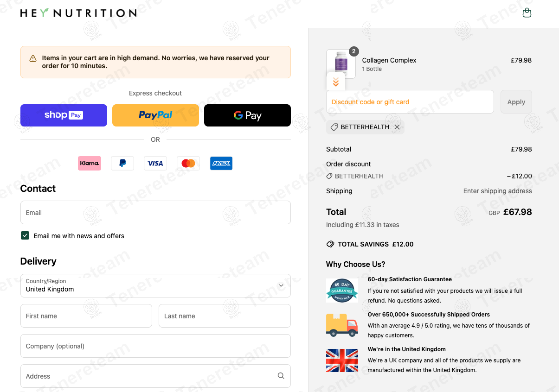Click the Apply discount button
559x392 pixels.
(x=516, y=102)
